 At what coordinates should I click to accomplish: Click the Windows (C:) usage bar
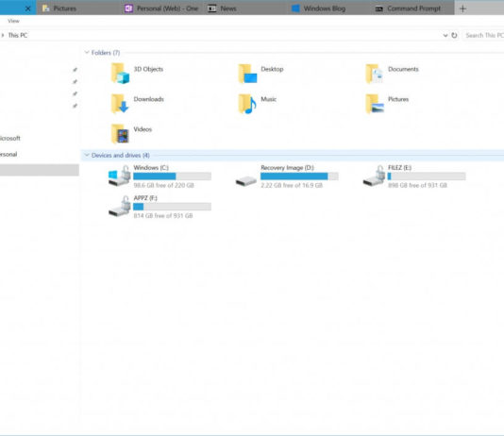click(x=173, y=176)
